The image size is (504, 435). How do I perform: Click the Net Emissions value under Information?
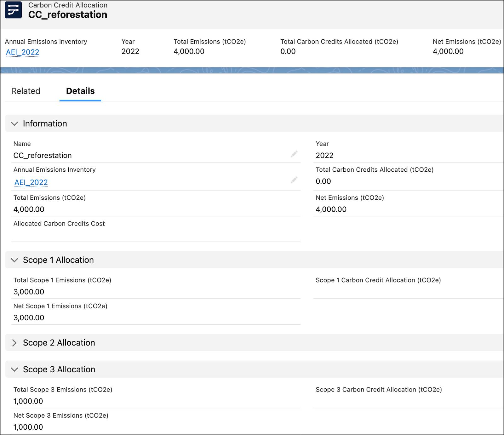331,209
